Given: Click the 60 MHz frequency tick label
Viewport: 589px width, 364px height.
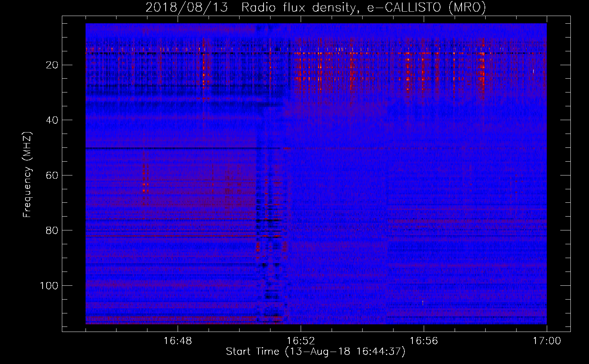Looking at the screenshot, I should (x=52, y=175).
